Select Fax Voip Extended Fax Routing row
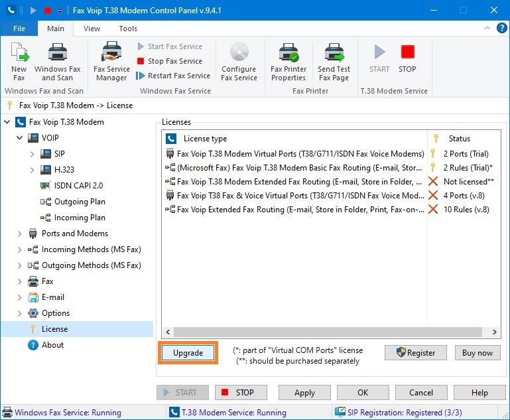 331,210
